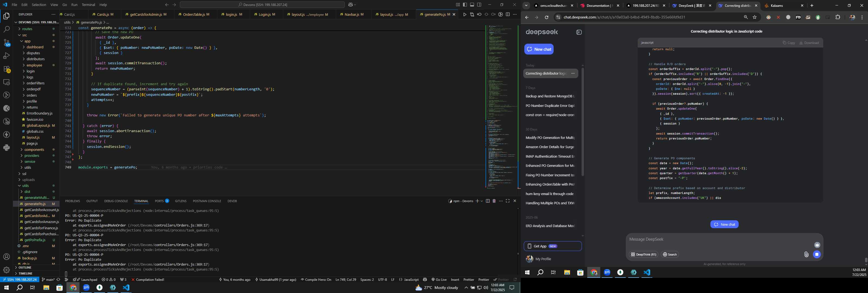Open the Selection menu in VS Code

39,5
